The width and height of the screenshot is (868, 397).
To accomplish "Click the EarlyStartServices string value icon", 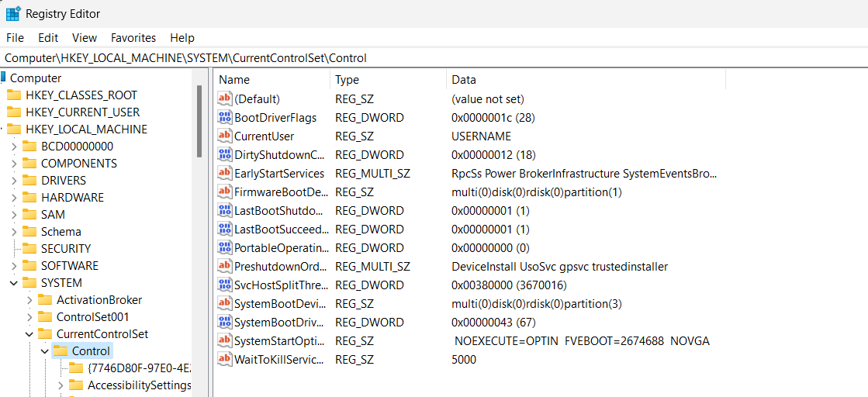I will [225, 174].
